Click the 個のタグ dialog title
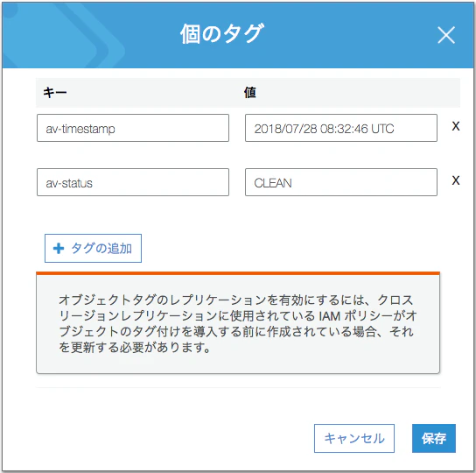The image size is (476, 473). click(222, 34)
